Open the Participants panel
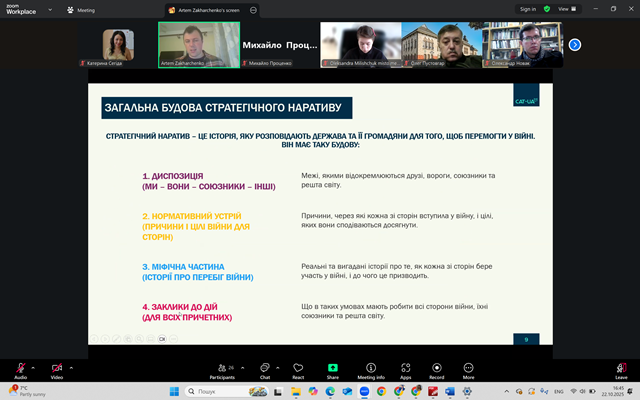The image size is (640, 400). click(x=222, y=368)
